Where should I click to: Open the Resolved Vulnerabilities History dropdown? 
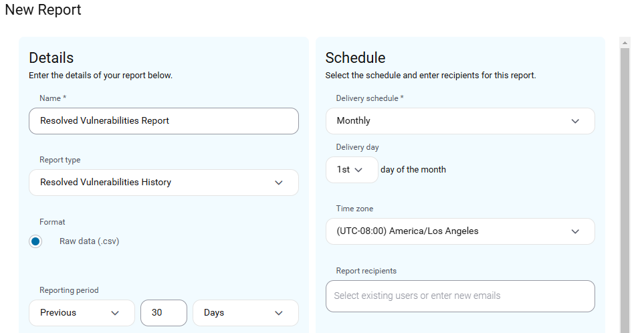(x=163, y=183)
